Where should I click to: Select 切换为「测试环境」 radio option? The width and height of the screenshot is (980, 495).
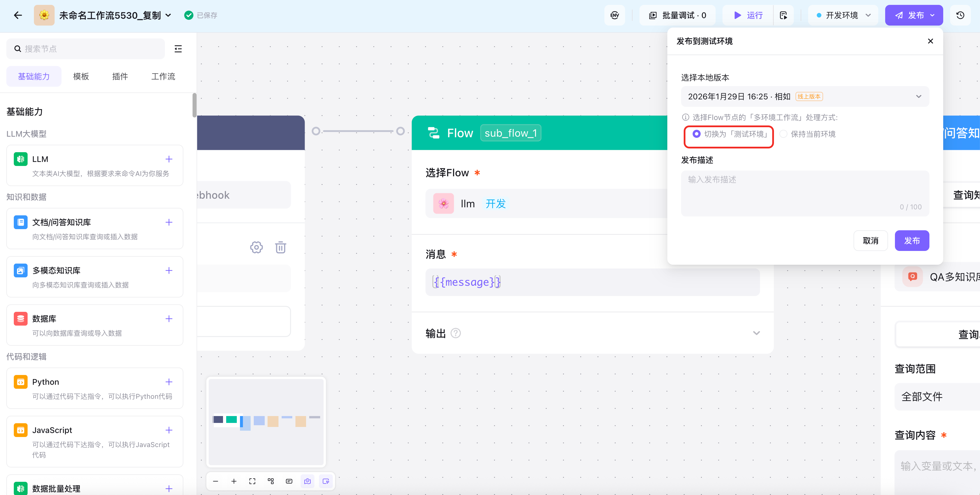click(696, 134)
